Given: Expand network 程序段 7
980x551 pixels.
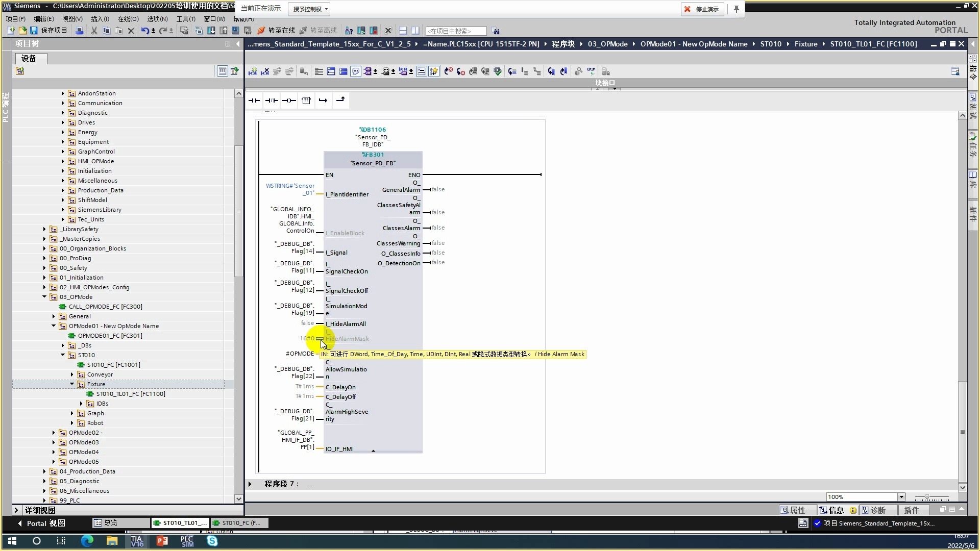Looking at the screenshot, I should [250, 484].
